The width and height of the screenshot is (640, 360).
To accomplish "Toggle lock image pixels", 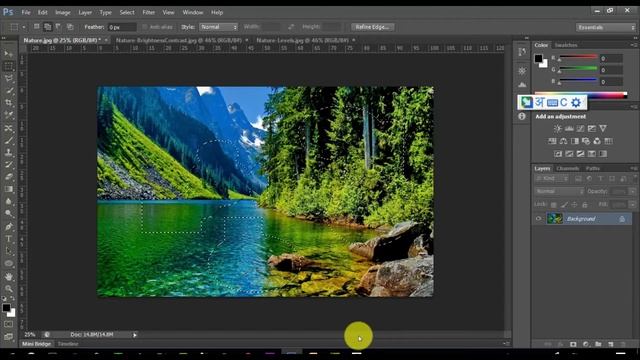I will point(564,204).
